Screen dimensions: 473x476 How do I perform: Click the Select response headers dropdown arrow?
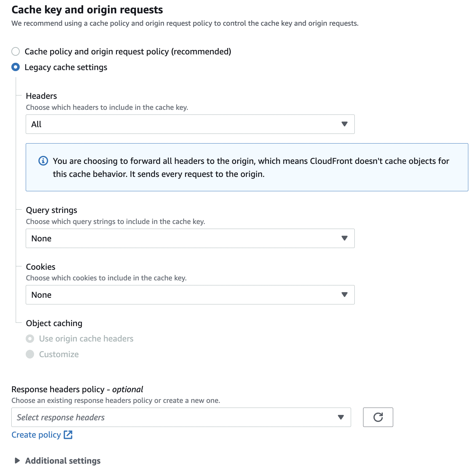341,417
